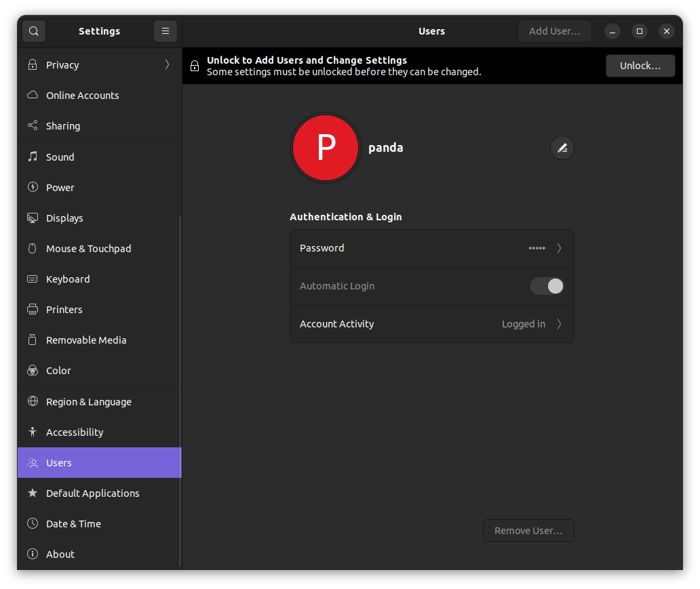Click the masked password dots

[x=537, y=248]
